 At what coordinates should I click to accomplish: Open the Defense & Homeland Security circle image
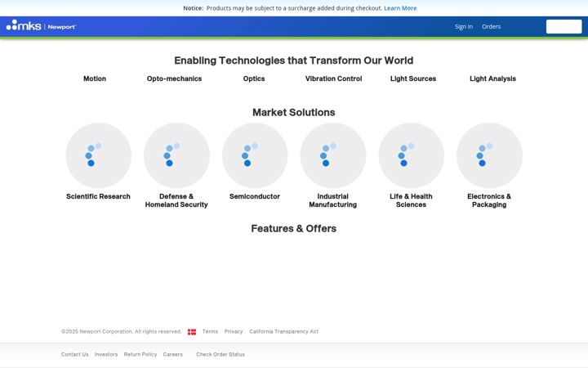pos(176,155)
